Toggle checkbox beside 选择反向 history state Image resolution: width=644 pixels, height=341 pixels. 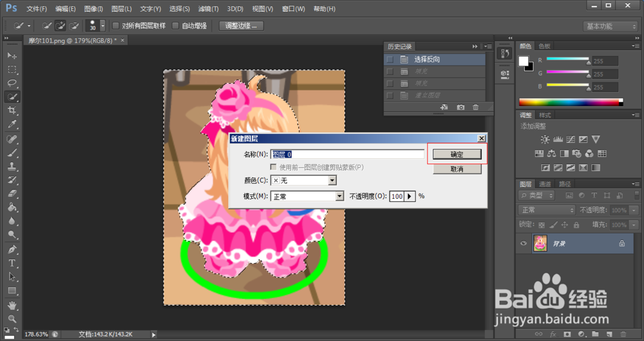(x=390, y=59)
